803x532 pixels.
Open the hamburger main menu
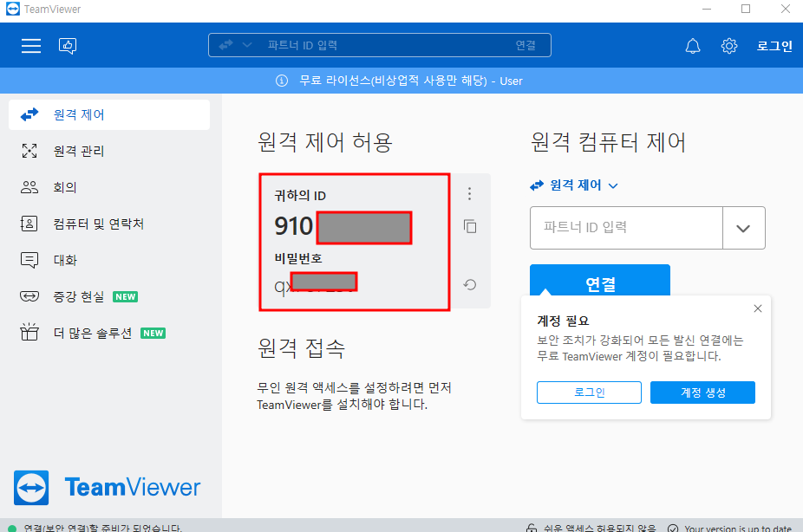pyautogui.click(x=31, y=46)
